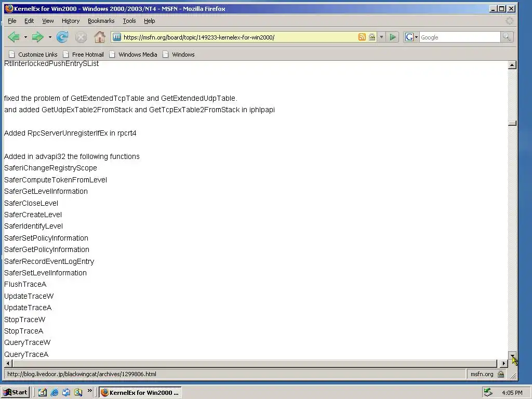Open the Google search engine selector
Image resolution: width=532 pixels, height=399 pixels.
coord(411,37)
